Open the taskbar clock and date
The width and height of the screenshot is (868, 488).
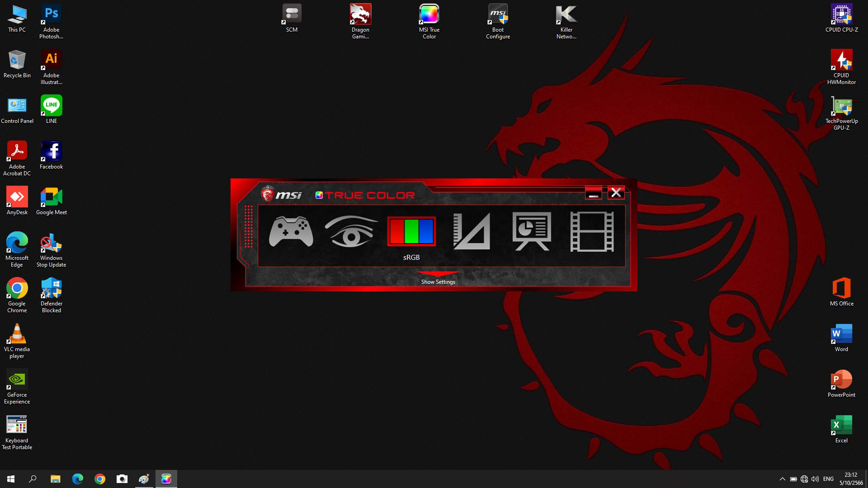851,479
